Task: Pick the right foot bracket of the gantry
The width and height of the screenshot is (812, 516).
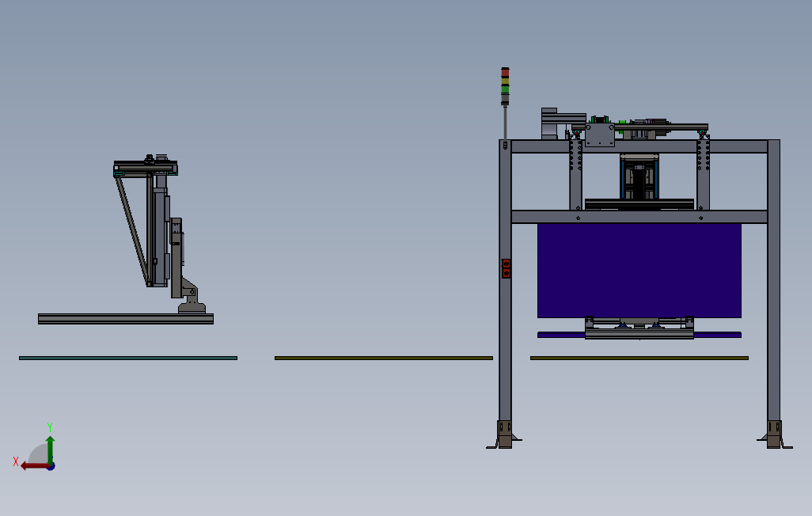Action: click(775, 435)
